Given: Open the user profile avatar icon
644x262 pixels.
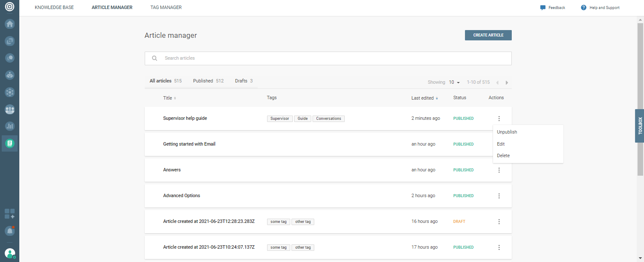Looking at the screenshot, I should point(9,253).
